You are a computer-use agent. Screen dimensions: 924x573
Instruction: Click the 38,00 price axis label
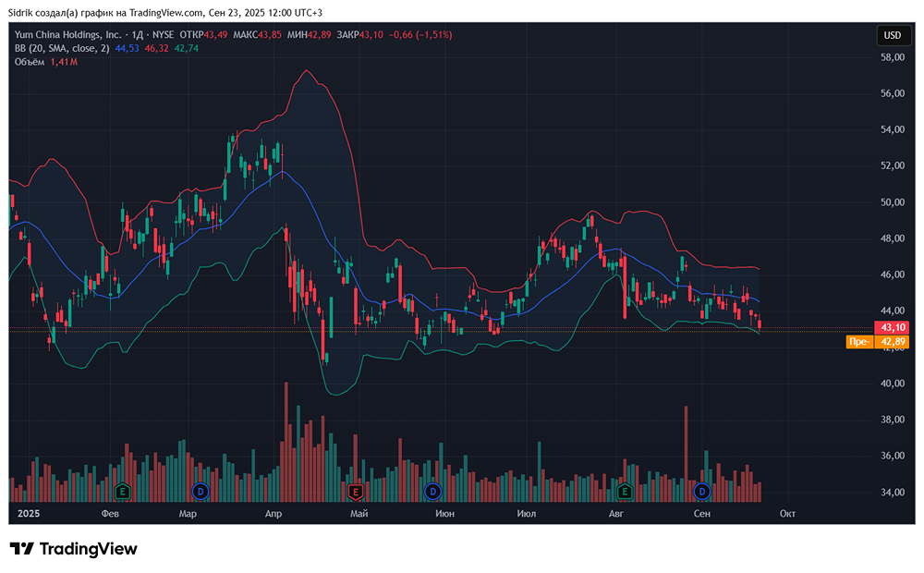(x=893, y=420)
